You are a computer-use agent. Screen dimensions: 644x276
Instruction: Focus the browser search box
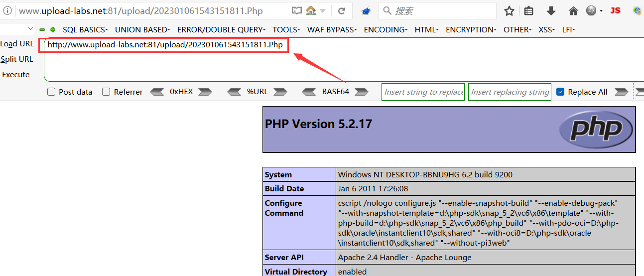click(437, 10)
